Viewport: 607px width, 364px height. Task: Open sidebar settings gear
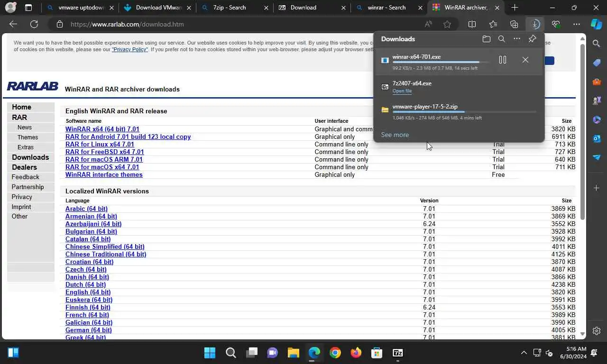(x=597, y=331)
